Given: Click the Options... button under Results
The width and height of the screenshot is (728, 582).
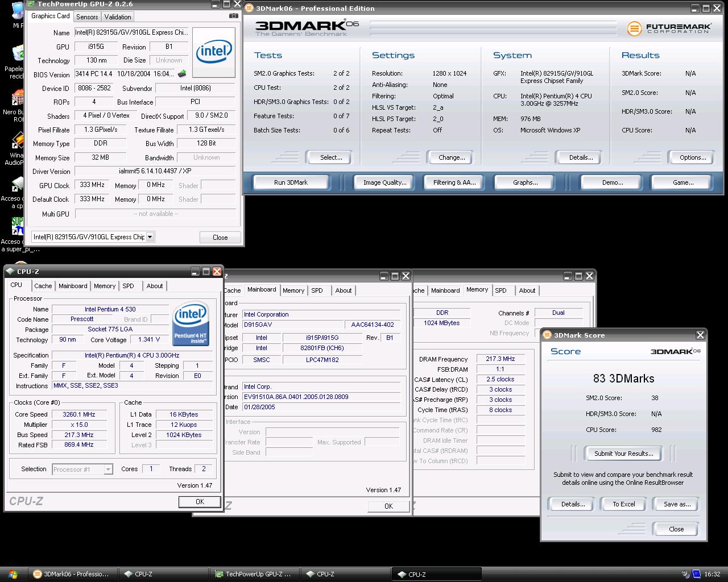Looking at the screenshot, I should (692, 157).
